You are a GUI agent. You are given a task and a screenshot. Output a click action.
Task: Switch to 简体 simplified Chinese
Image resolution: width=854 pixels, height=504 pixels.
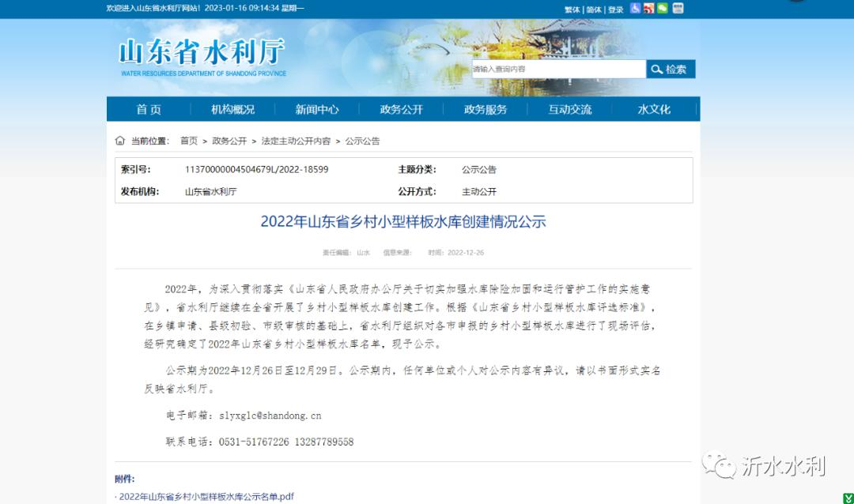coord(594,9)
